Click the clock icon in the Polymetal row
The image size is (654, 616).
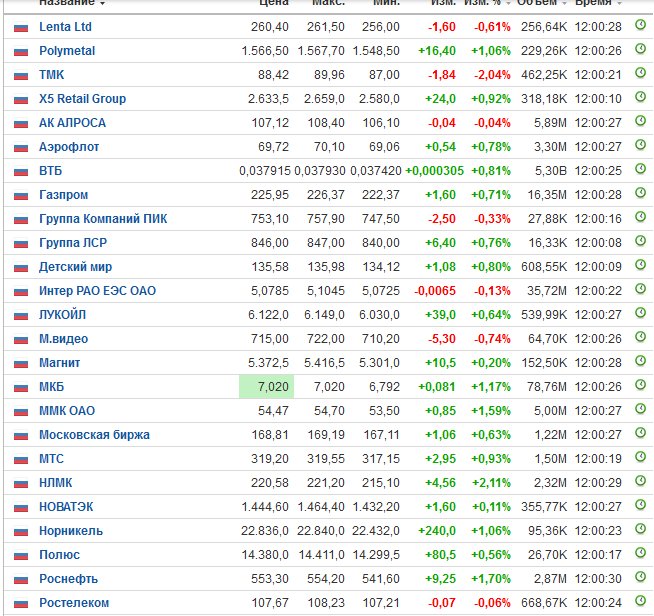coord(640,49)
